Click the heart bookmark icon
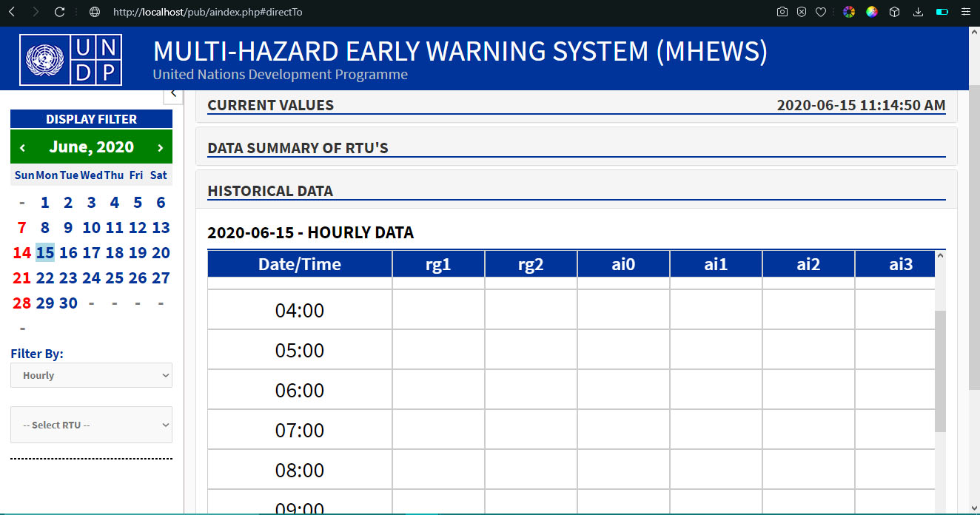Viewport: 980px width, 515px height. (x=821, y=12)
